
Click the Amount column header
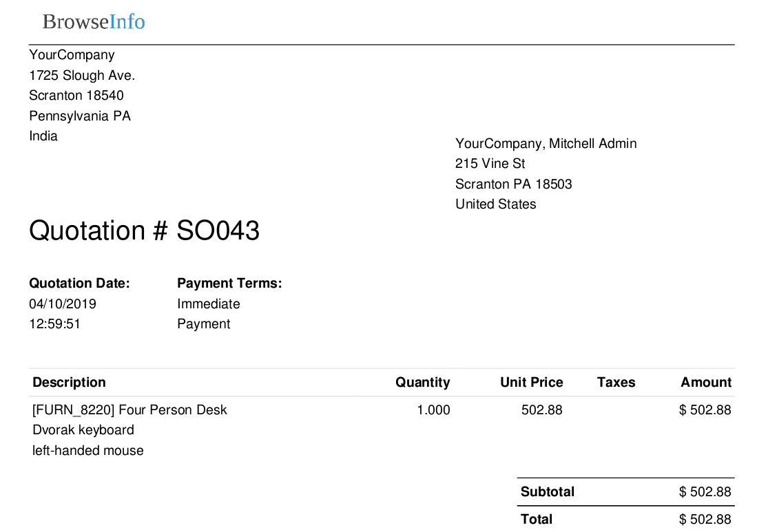pos(706,383)
